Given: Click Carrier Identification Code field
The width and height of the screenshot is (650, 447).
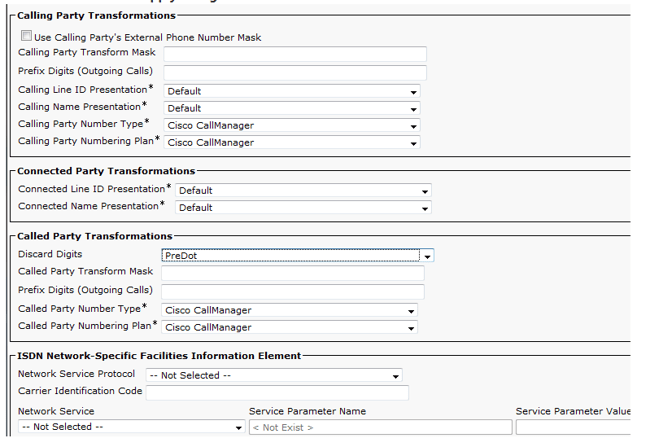Looking at the screenshot, I should [x=277, y=393].
